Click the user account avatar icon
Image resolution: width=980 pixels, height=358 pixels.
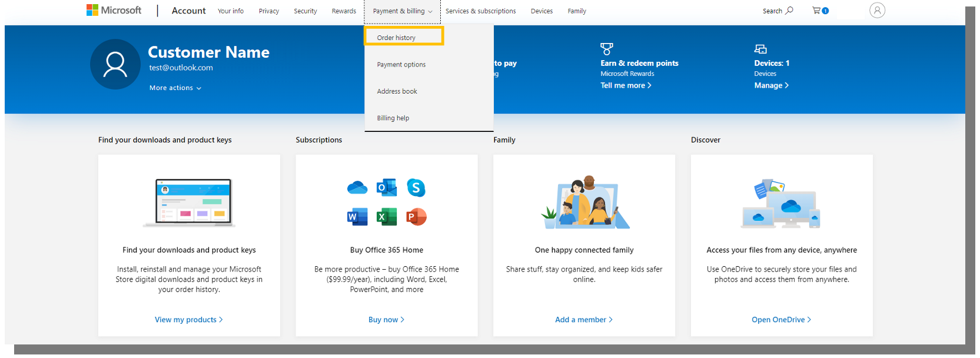pyautogui.click(x=877, y=11)
